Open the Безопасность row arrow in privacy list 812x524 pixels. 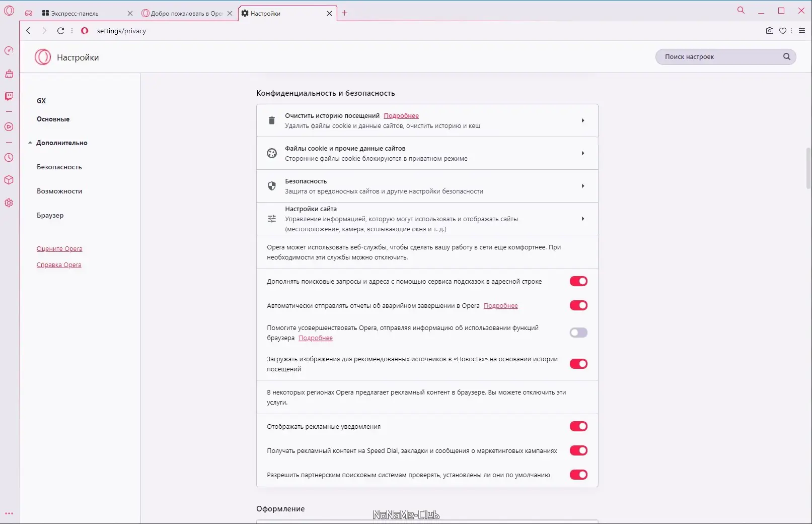(583, 186)
